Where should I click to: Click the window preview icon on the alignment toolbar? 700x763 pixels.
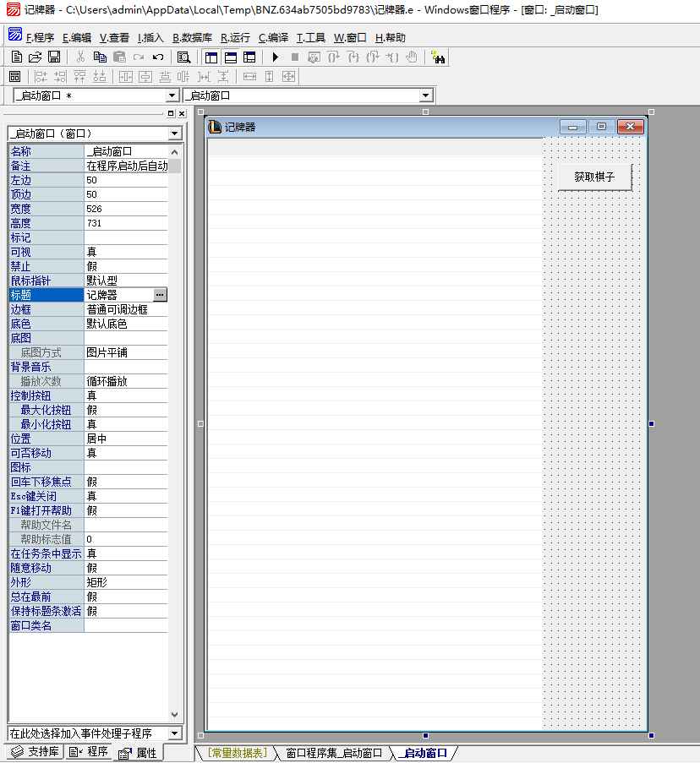click(x=14, y=76)
